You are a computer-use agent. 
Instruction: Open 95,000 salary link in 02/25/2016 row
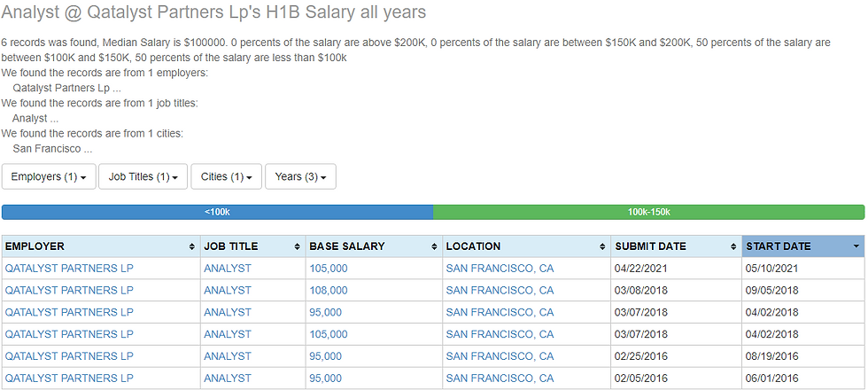(326, 356)
